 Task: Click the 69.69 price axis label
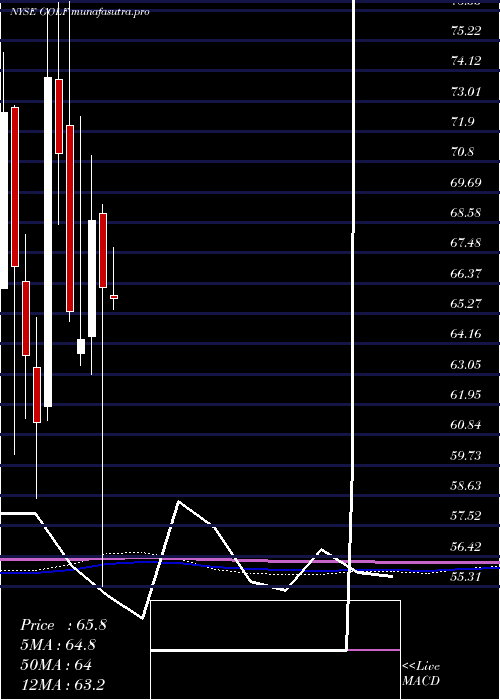click(x=466, y=183)
